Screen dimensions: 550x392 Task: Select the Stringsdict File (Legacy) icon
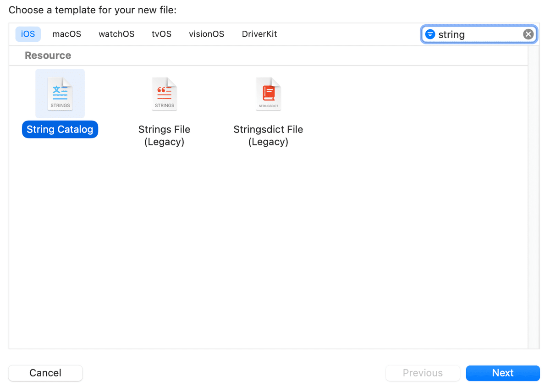click(x=268, y=94)
